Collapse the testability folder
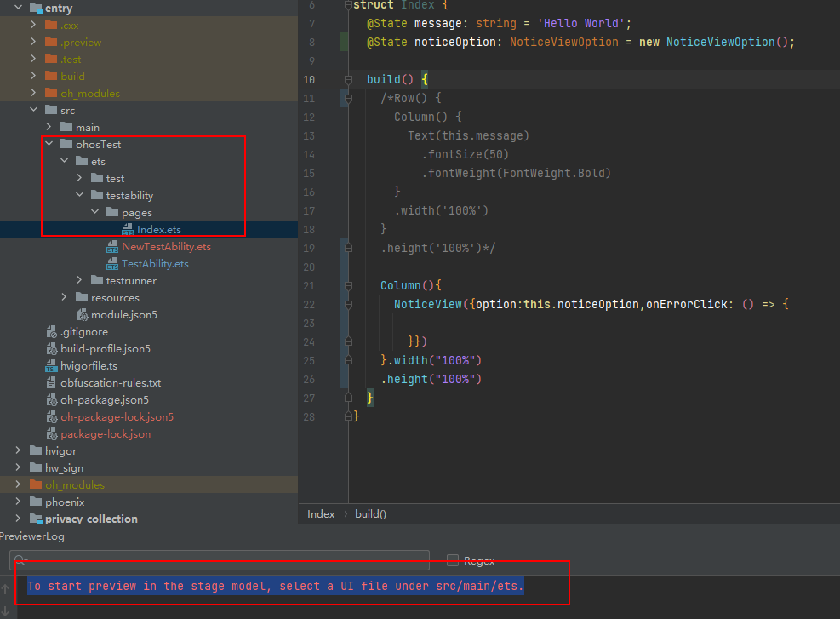The width and height of the screenshot is (840, 619). click(79, 195)
